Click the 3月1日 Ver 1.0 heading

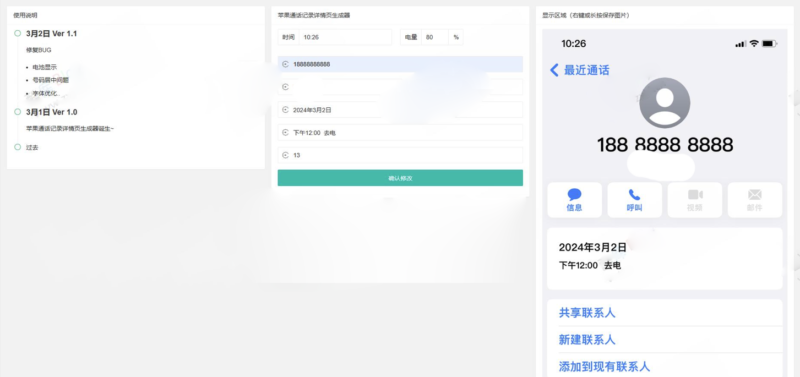pos(52,112)
